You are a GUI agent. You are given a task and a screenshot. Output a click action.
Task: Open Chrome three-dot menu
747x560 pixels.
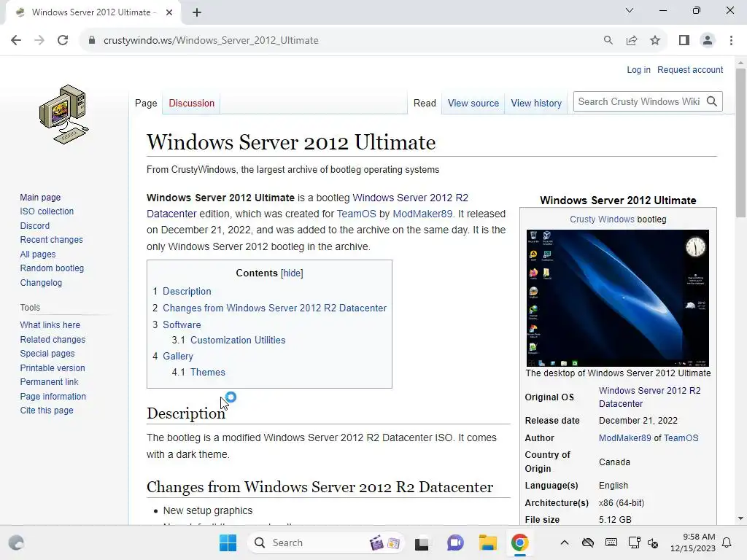[731, 41]
